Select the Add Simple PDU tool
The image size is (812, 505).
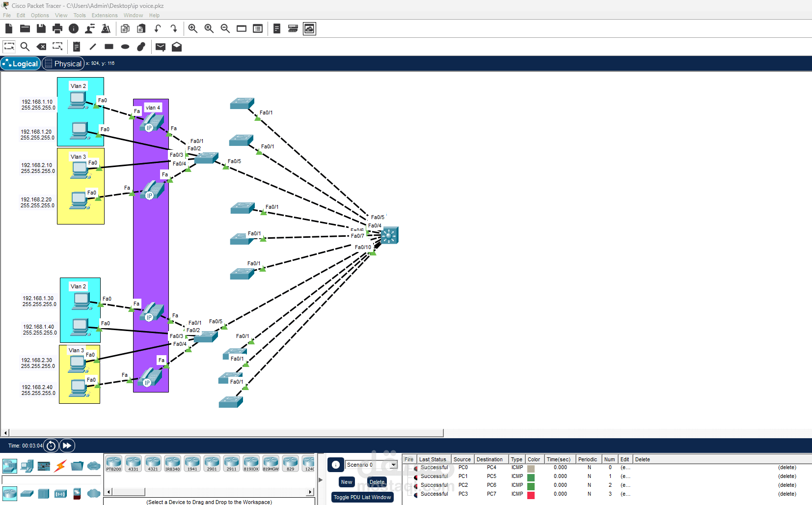pos(161,47)
